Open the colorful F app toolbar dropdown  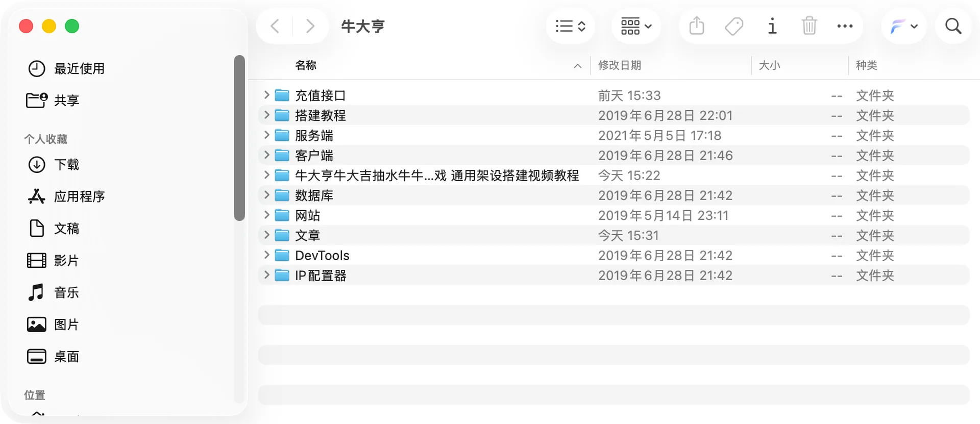tap(904, 26)
